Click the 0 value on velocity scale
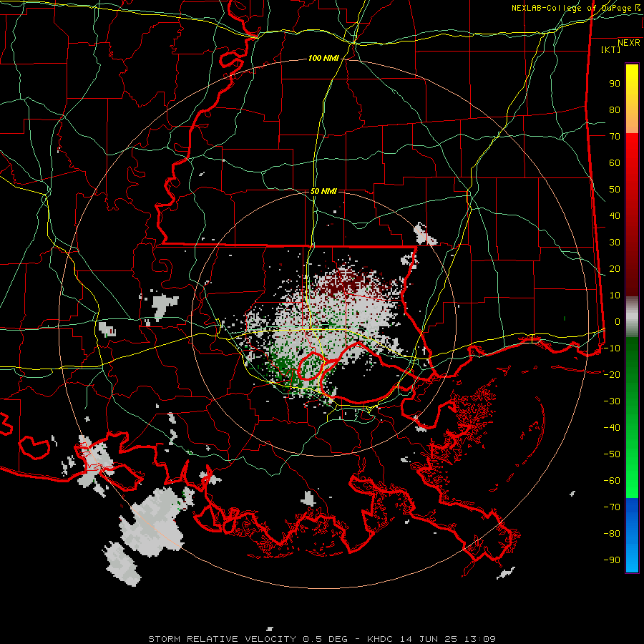This screenshot has height=644, width=644. point(618,322)
